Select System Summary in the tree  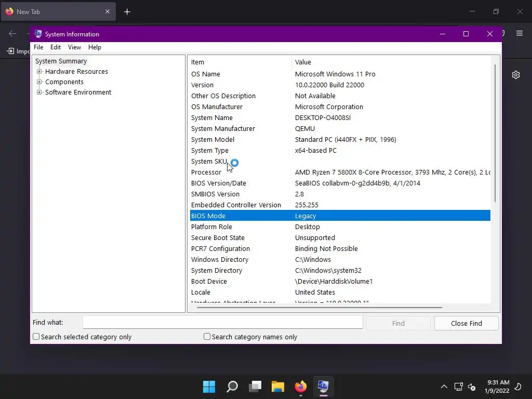point(61,61)
